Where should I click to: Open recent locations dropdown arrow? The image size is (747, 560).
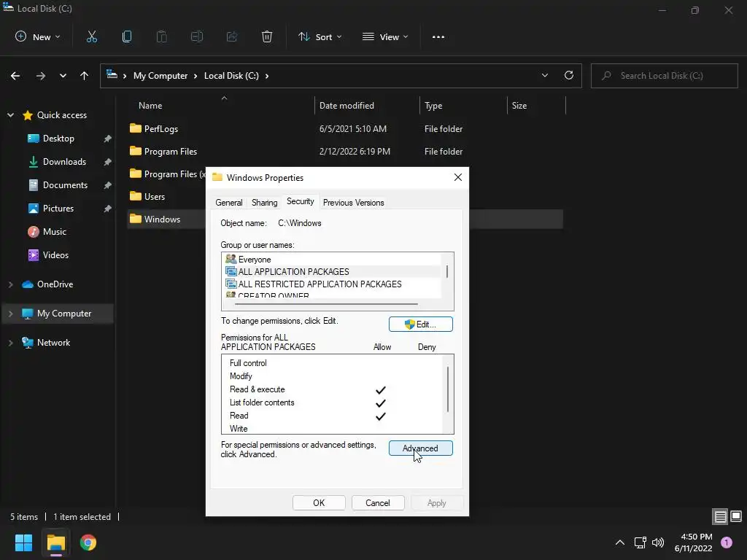pos(63,76)
